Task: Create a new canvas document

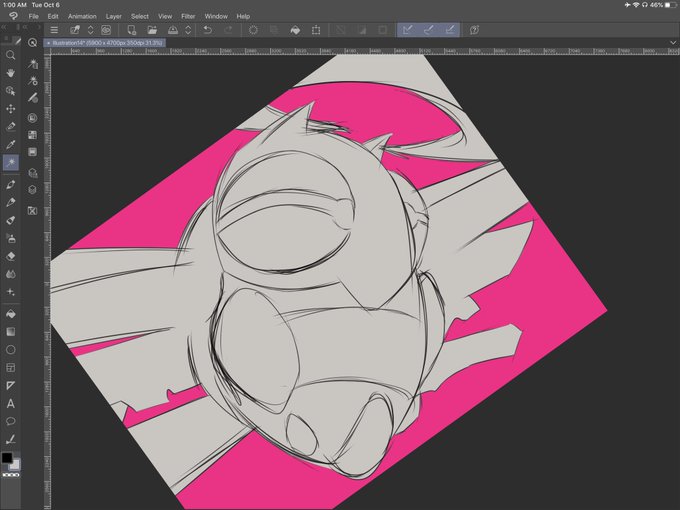Action: [x=131, y=30]
